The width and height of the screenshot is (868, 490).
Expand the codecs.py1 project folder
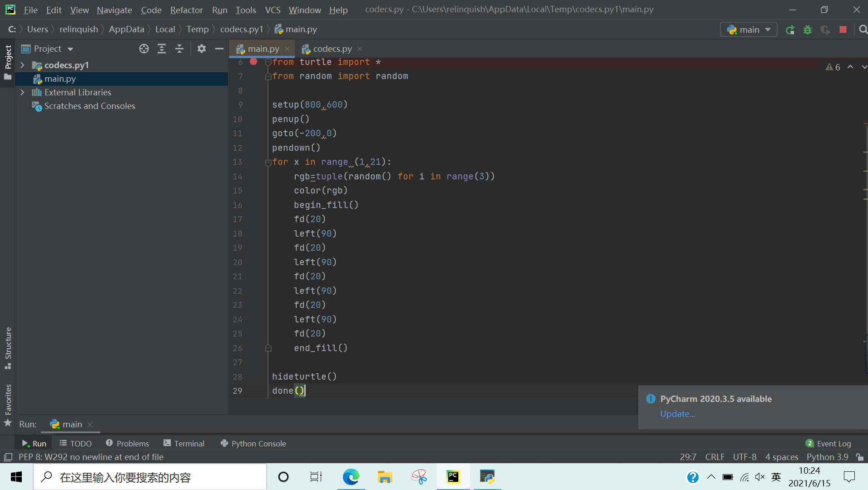(x=22, y=65)
